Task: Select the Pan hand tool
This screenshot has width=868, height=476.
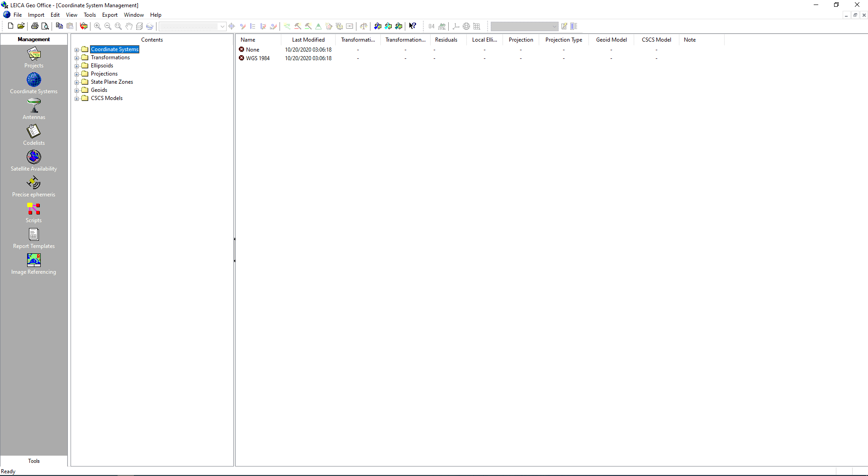Action: [129, 26]
